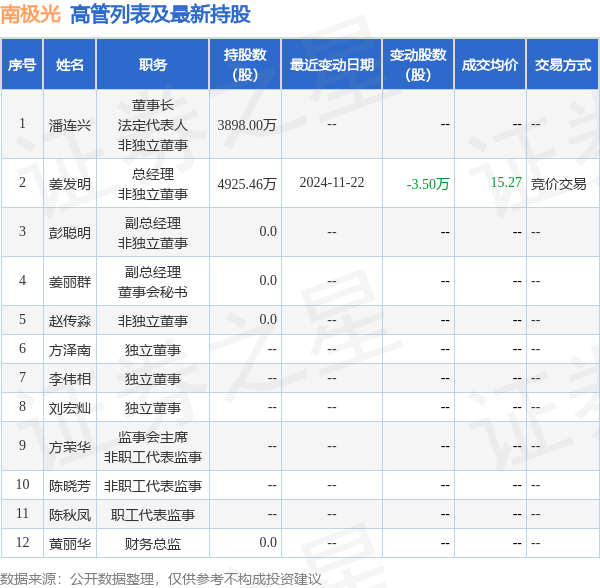
Task: Click the 交易方式 column header
Action: point(562,65)
